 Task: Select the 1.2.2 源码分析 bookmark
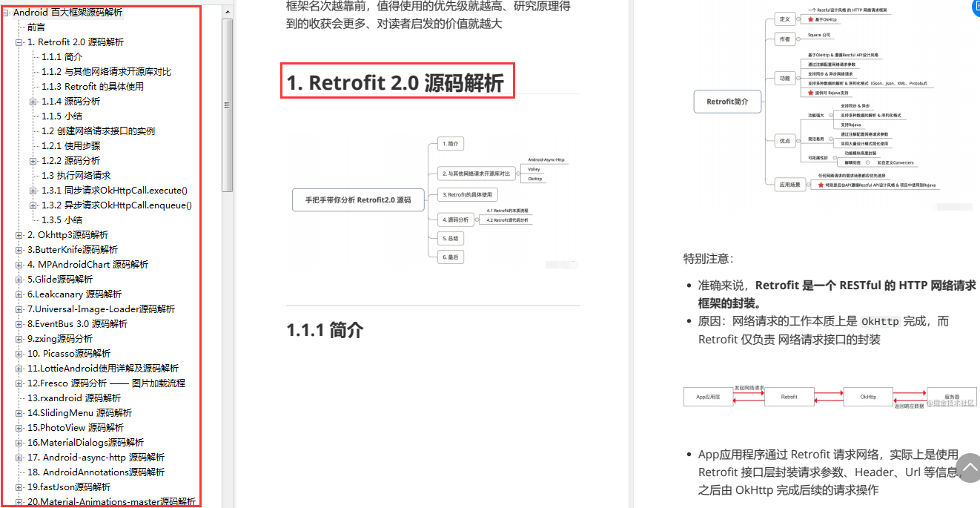click(71, 161)
